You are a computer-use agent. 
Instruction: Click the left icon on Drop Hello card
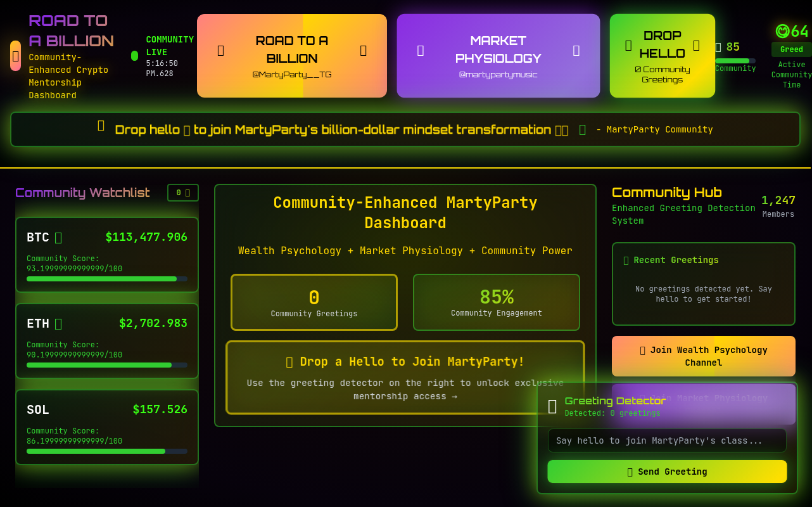pyautogui.click(x=628, y=45)
